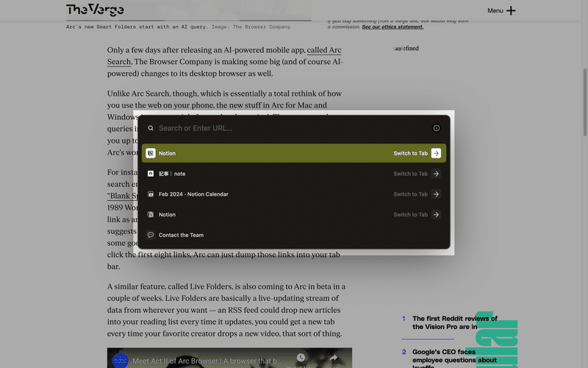Click The Verge logo

tap(95, 10)
